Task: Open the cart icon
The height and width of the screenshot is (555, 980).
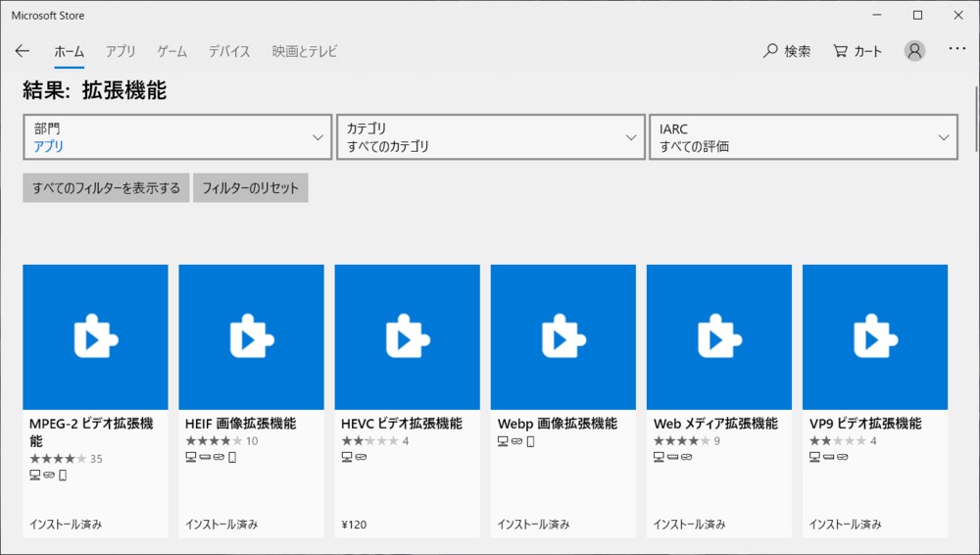Action: click(x=840, y=51)
